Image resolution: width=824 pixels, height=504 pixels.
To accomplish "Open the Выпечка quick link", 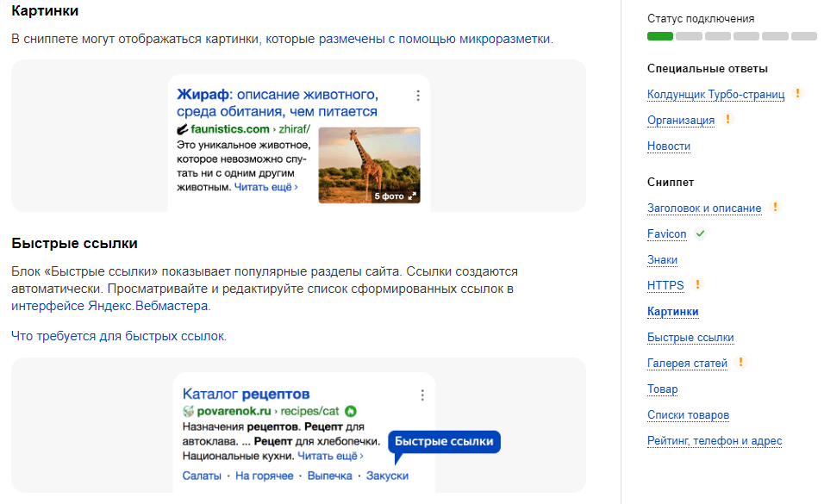I will [x=329, y=476].
